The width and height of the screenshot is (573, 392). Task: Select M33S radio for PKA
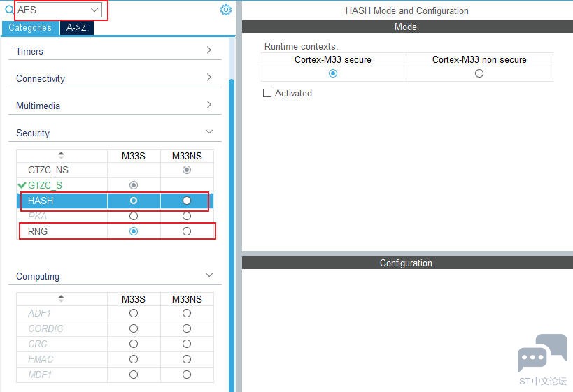134,216
